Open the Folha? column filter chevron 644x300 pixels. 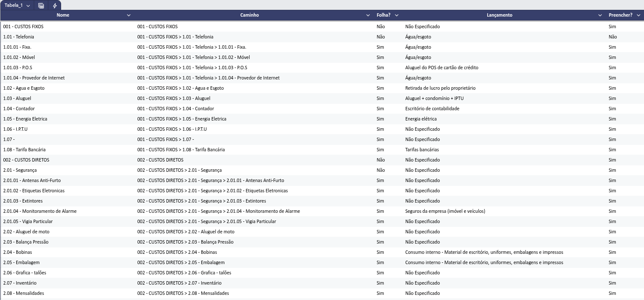397,15
